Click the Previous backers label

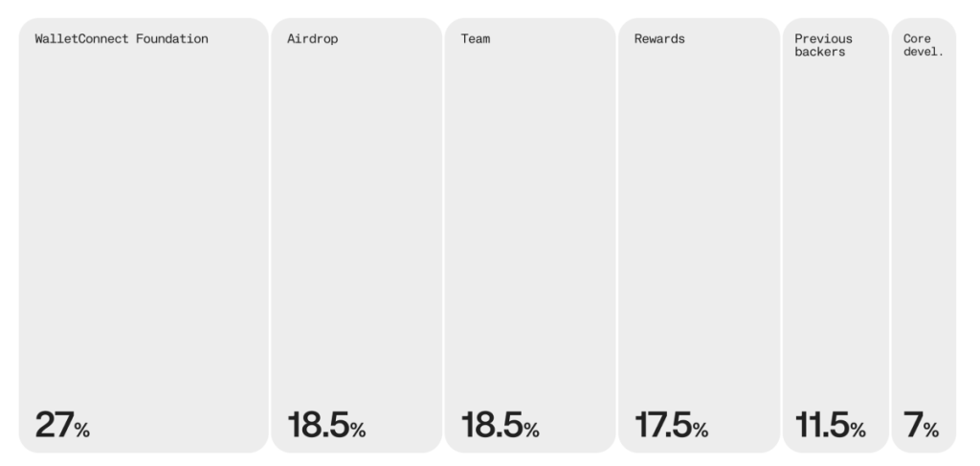tap(823, 46)
